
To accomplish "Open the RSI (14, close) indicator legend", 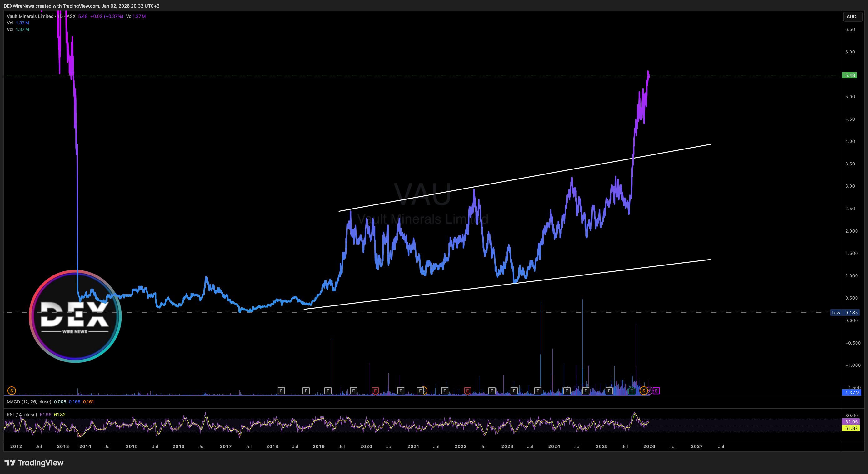I will (22, 415).
